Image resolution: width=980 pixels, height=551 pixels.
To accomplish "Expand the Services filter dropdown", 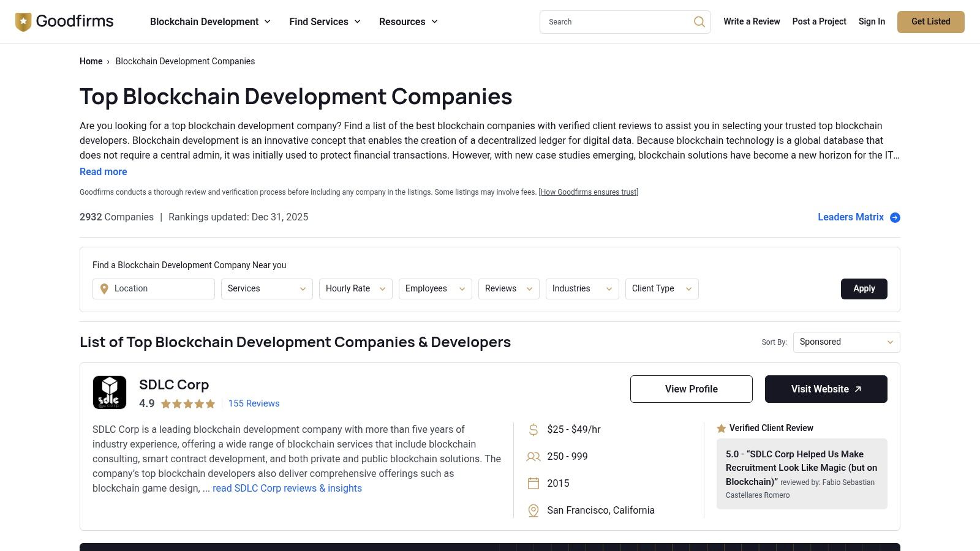I will pos(267,289).
